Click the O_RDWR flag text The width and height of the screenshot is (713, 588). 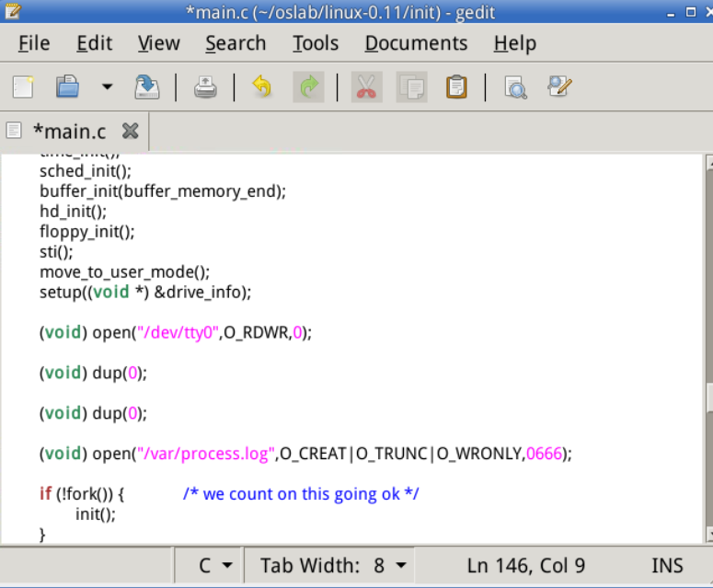pyautogui.click(x=256, y=332)
